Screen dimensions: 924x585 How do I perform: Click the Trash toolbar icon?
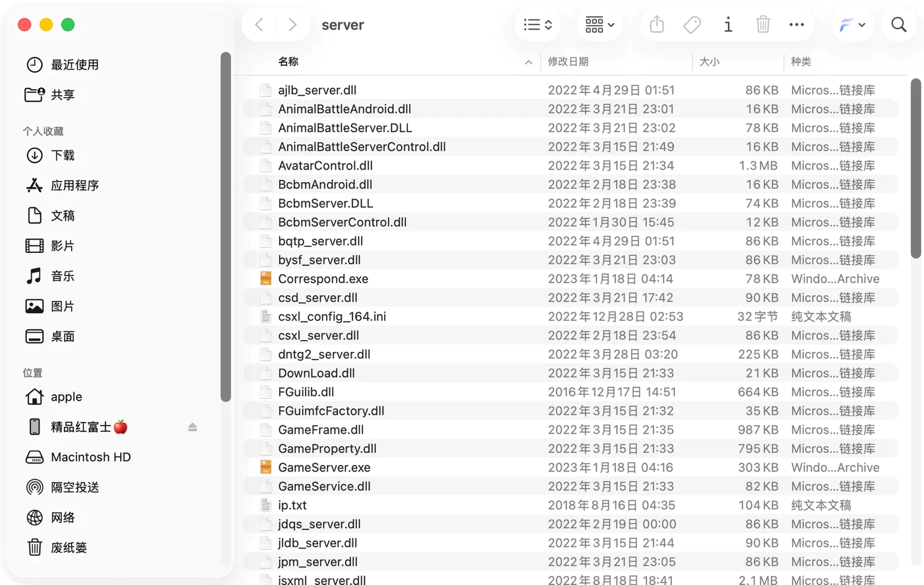763,25
